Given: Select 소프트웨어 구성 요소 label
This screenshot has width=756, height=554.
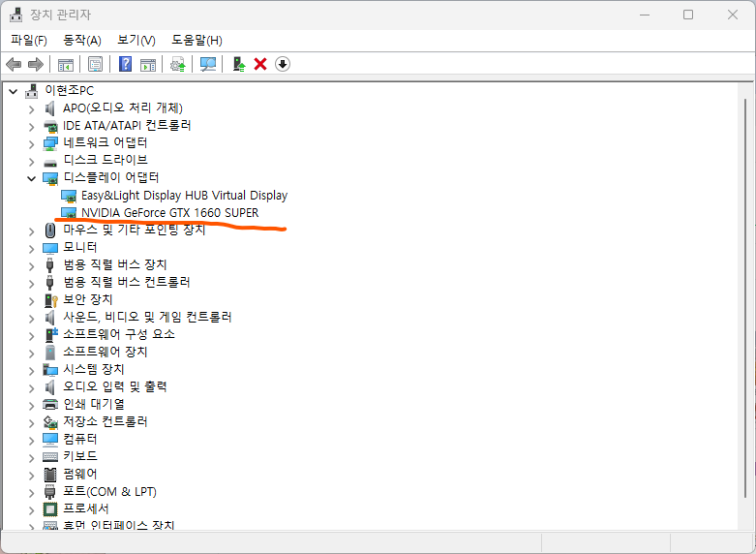Looking at the screenshot, I should [119, 334].
